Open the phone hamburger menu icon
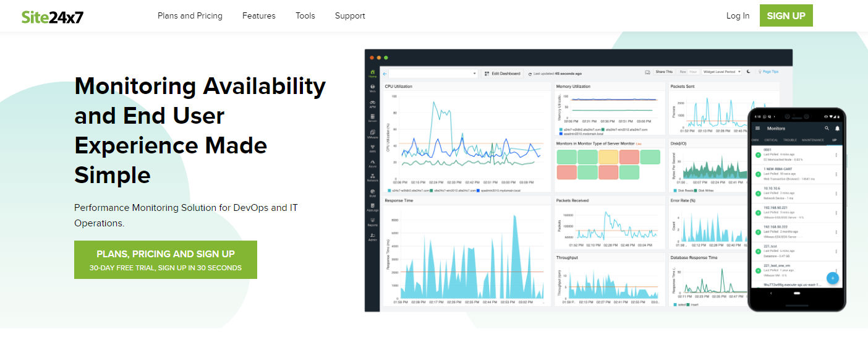868x355 pixels. (x=757, y=128)
